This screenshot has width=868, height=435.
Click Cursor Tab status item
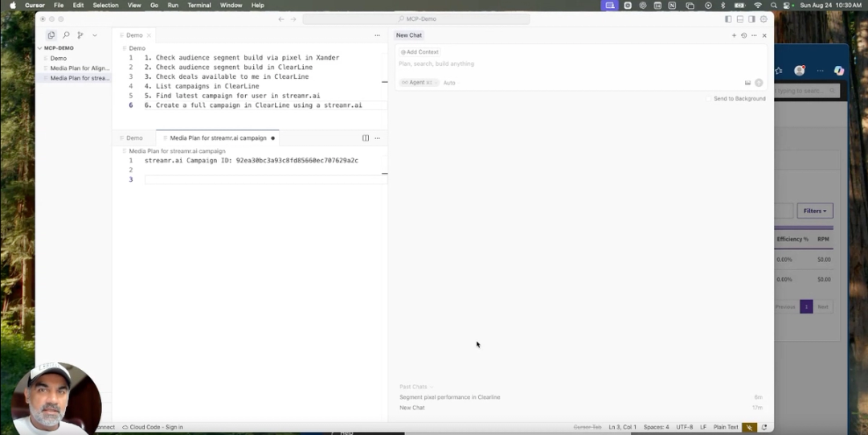[x=587, y=427]
